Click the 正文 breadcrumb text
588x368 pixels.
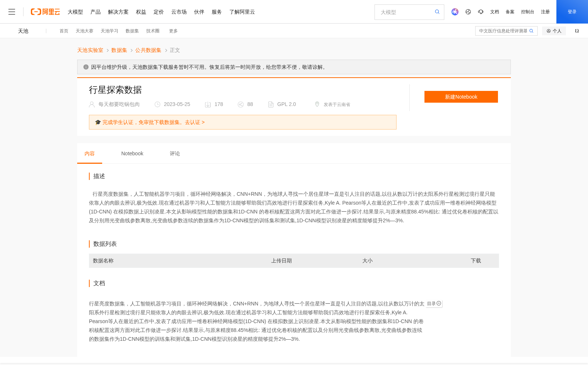pos(175,50)
